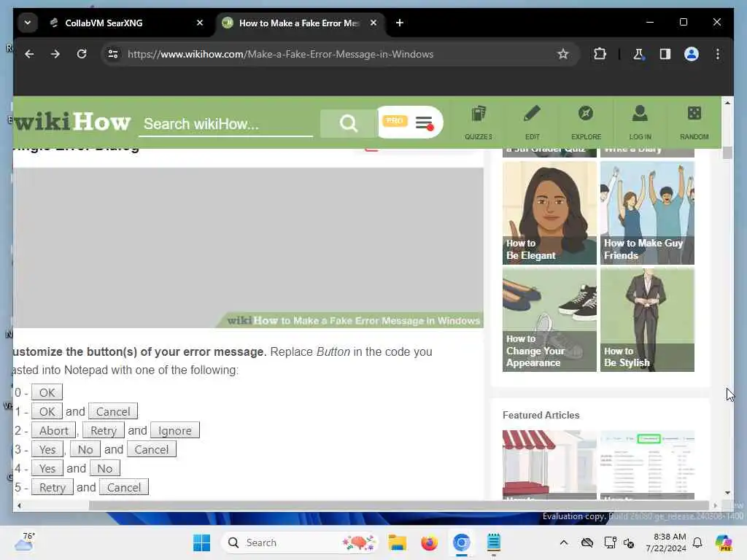
Task: Launch Firefox from the taskbar
Action: point(429,542)
